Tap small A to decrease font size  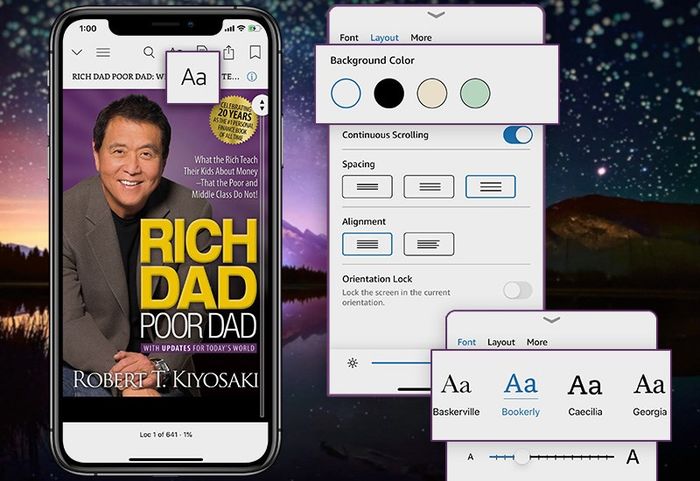[x=470, y=457]
